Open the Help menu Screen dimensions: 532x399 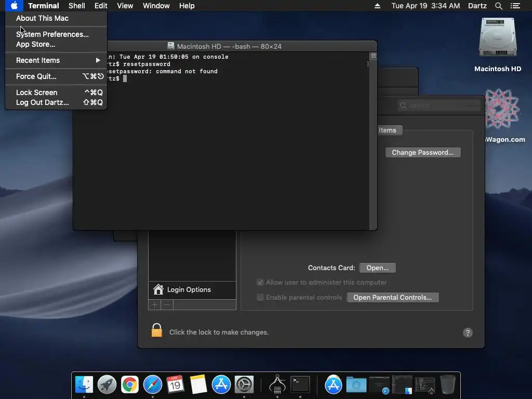coord(187,6)
